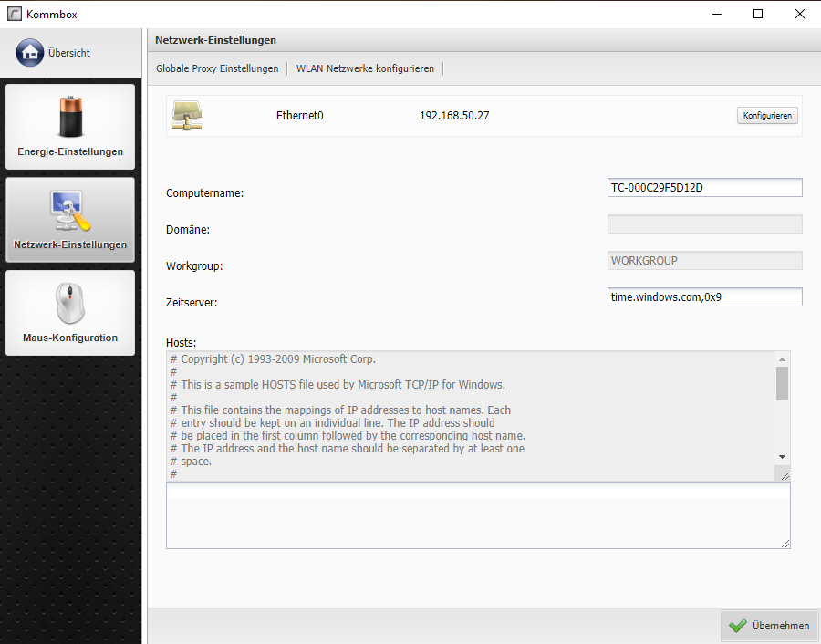
Task: Click the Übersicht label in the sidebar
Action: point(69,53)
